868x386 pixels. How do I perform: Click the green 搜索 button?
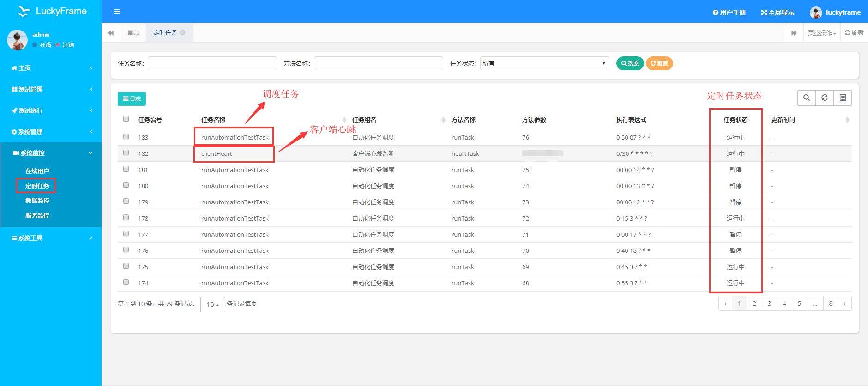pos(630,63)
